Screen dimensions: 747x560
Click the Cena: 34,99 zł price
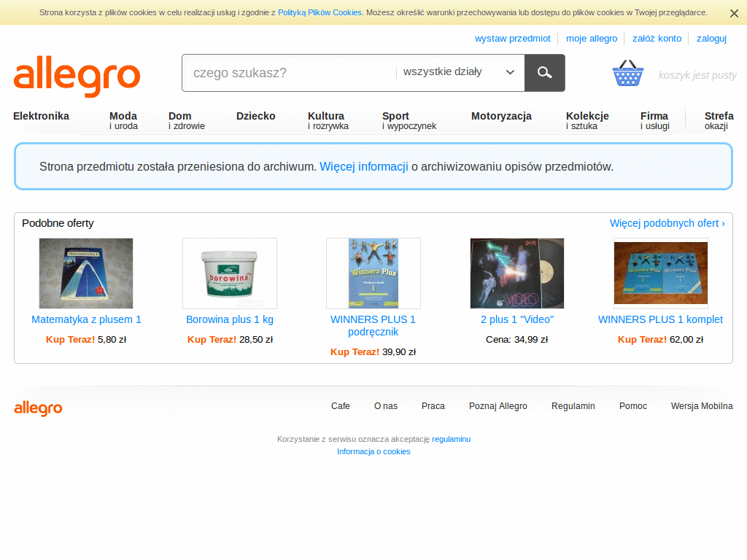[517, 340]
